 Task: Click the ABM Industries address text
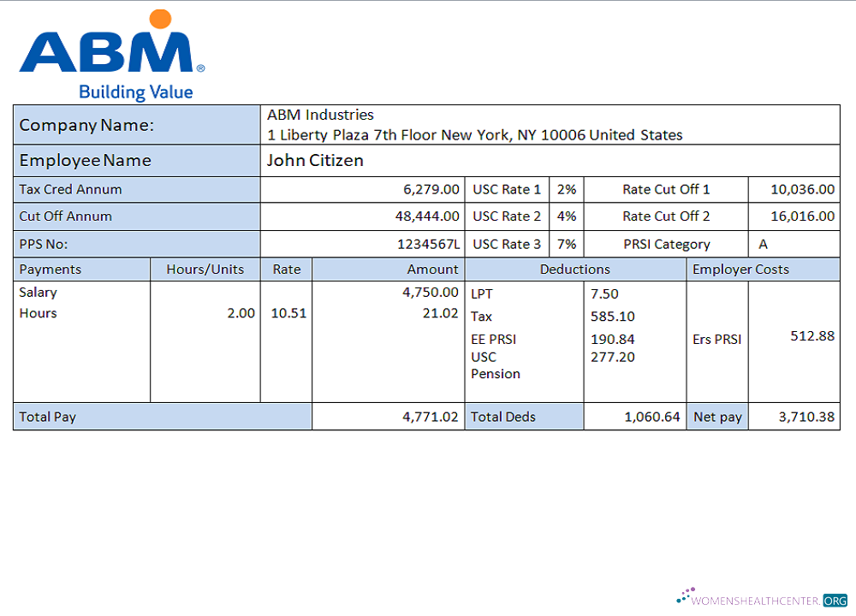pyautogui.click(x=474, y=125)
